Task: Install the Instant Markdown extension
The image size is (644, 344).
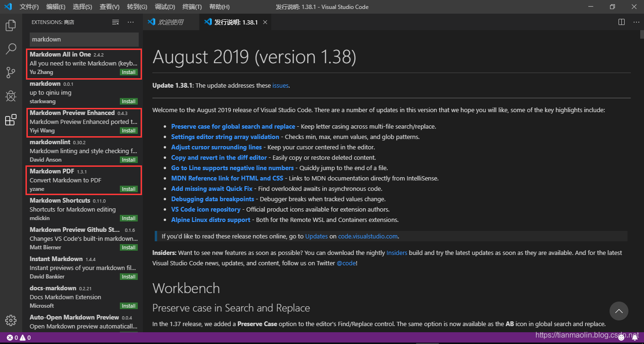Action: click(128, 277)
